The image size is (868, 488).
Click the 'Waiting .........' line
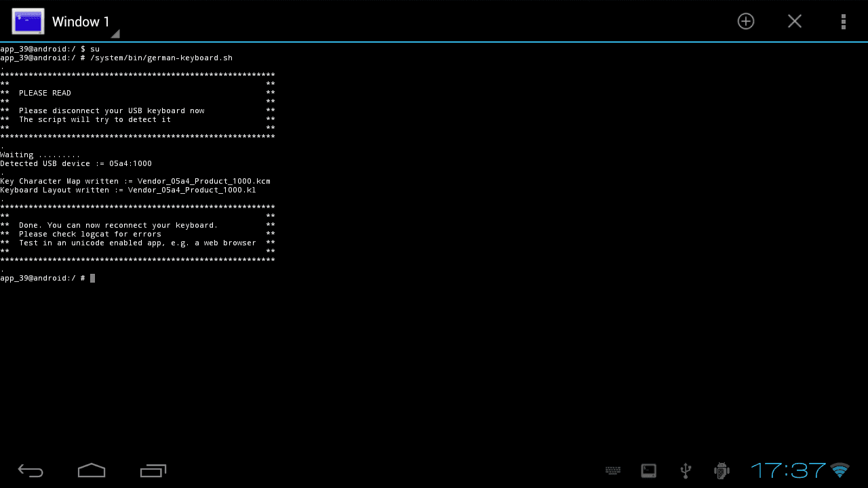tap(40, 155)
